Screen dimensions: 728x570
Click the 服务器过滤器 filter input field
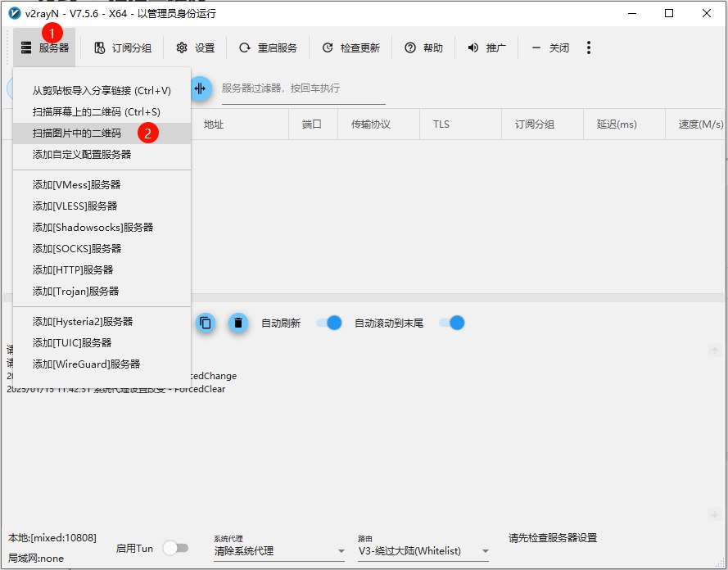click(303, 88)
